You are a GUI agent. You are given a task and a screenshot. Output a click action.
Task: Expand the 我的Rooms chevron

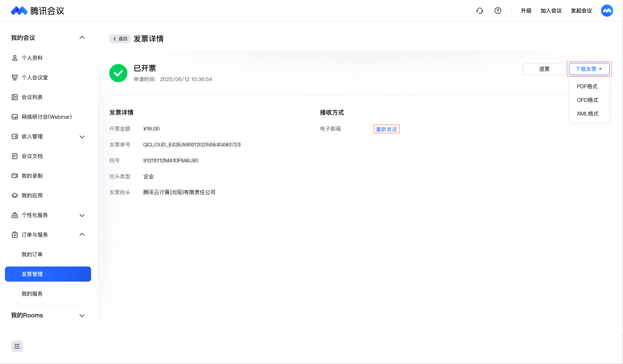tap(82, 316)
